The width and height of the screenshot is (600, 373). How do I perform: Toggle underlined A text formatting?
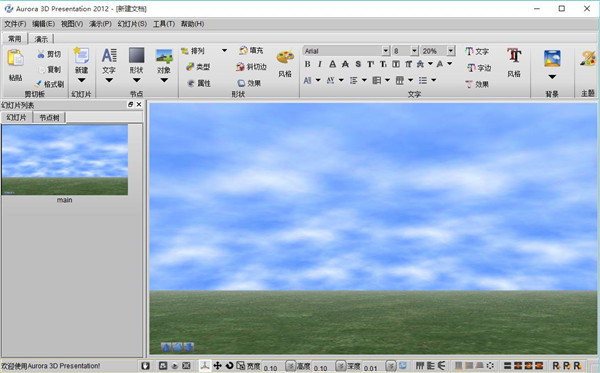tap(333, 64)
